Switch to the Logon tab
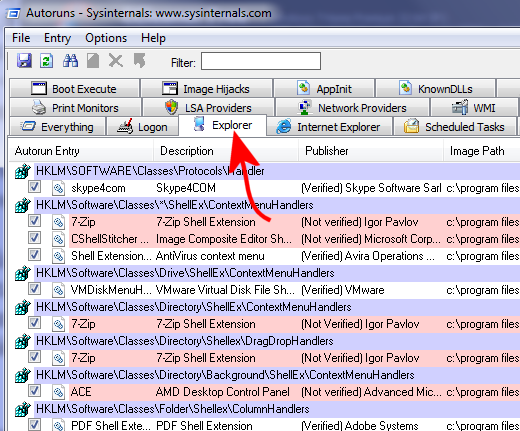The image size is (520, 431). tap(142, 127)
